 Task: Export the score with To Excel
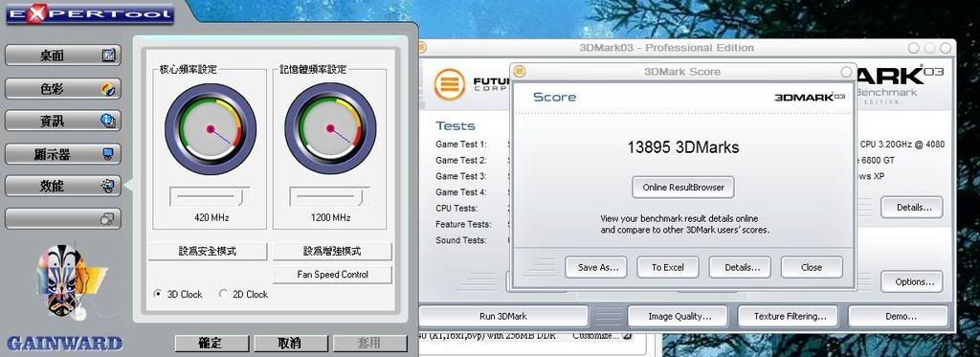pos(667,267)
